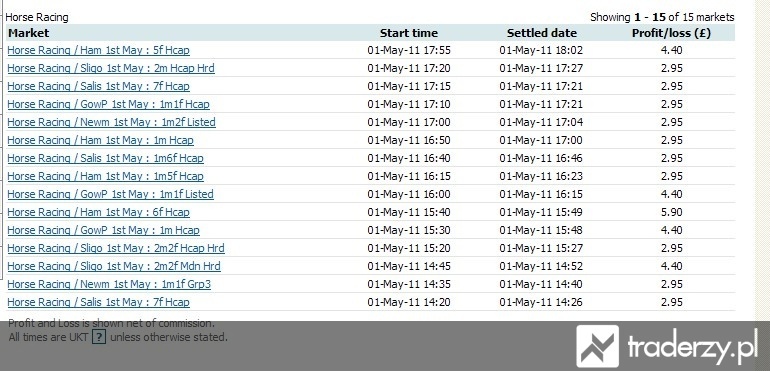Open Ham 1st May 6f Hcap market

98,212
